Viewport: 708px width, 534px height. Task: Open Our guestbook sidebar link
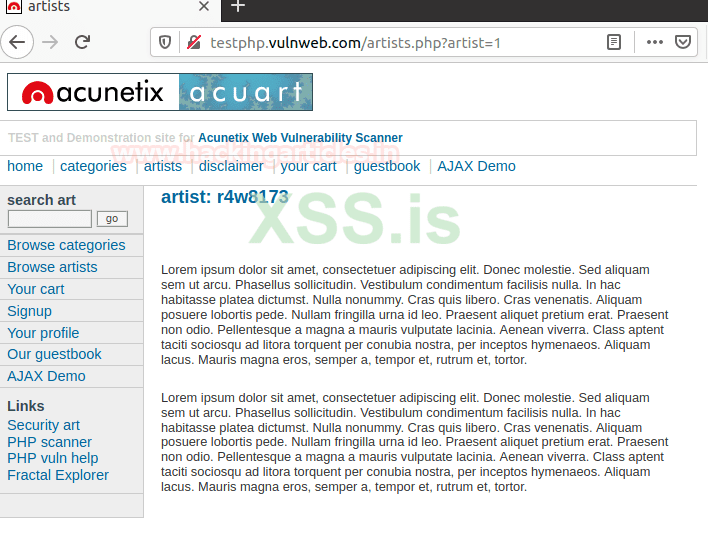(x=54, y=354)
